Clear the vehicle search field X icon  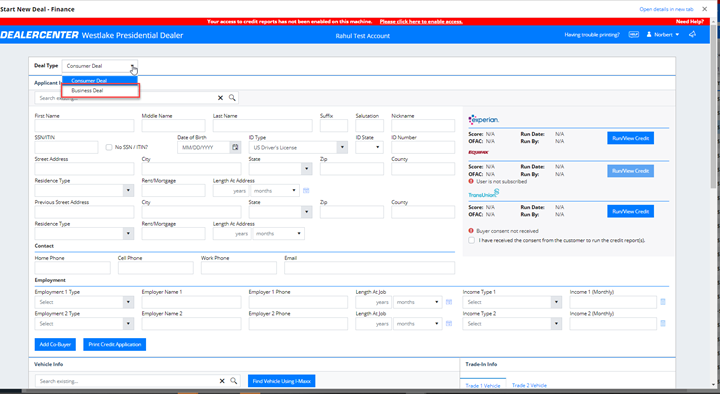pos(222,381)
